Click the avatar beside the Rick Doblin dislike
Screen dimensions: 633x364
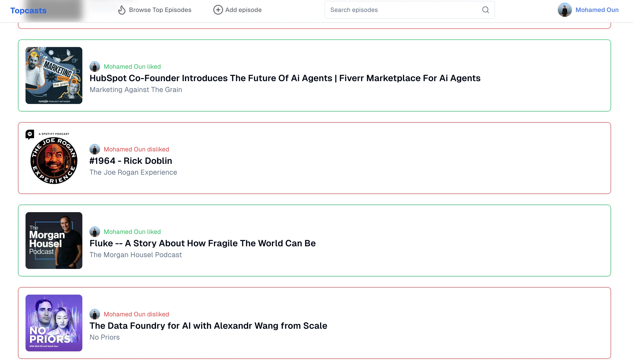click(x=95, y=149)
